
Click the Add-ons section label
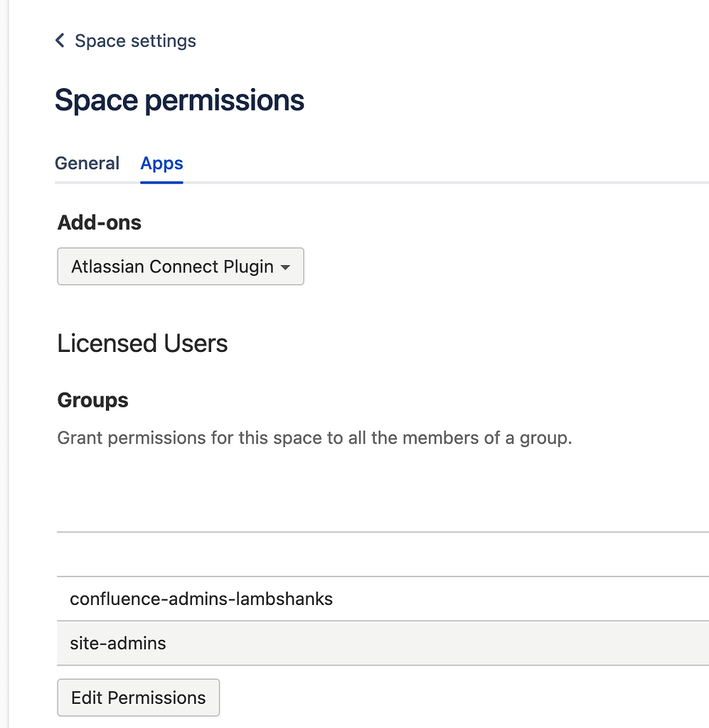99,223
